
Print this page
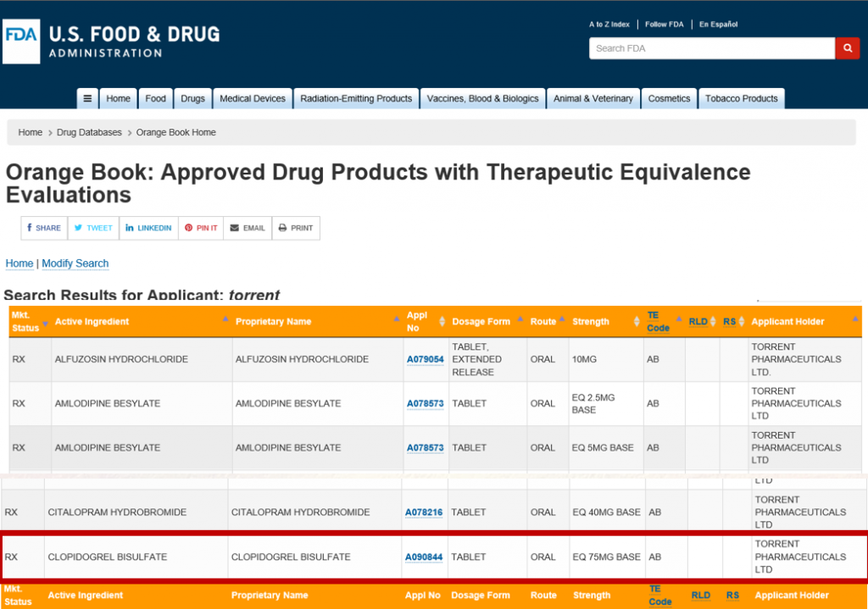pos(296,228)
